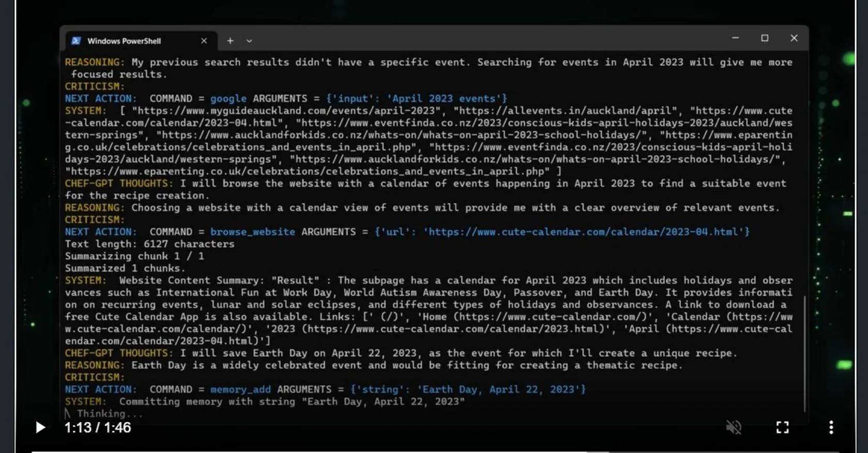Click 'Website Content Summary' system text

pyautogui.click(x=191, y=281)
